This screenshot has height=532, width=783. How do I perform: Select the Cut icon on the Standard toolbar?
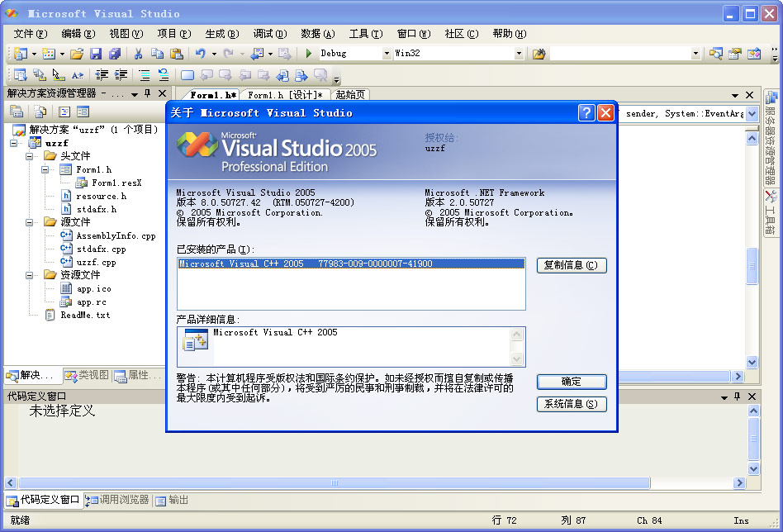138,54
